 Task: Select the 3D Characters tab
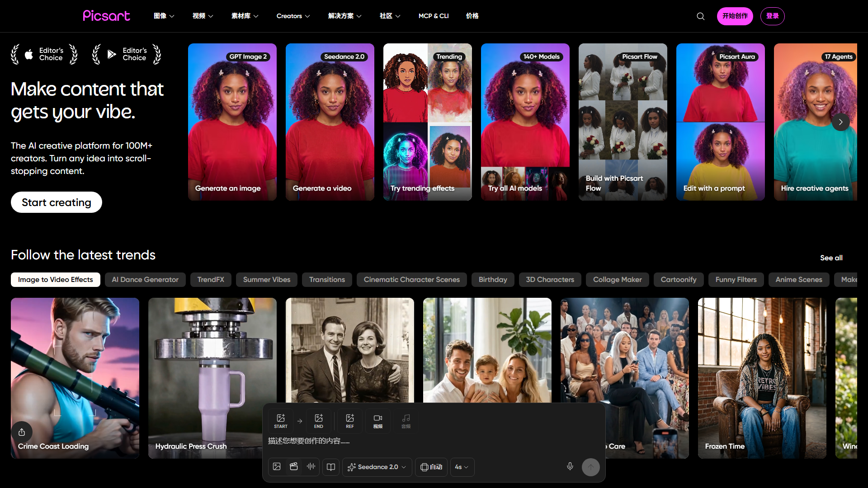click(x=550, y=280)
